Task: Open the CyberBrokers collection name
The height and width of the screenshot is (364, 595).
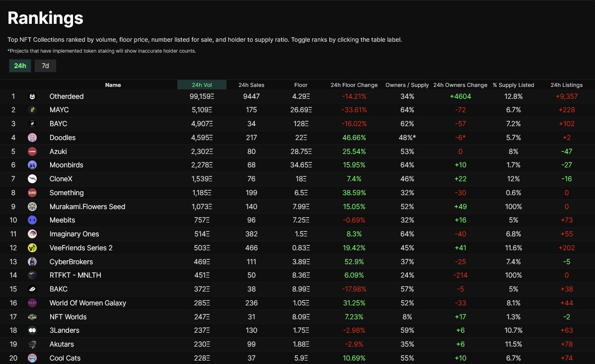Action: [x=71, y=262]
